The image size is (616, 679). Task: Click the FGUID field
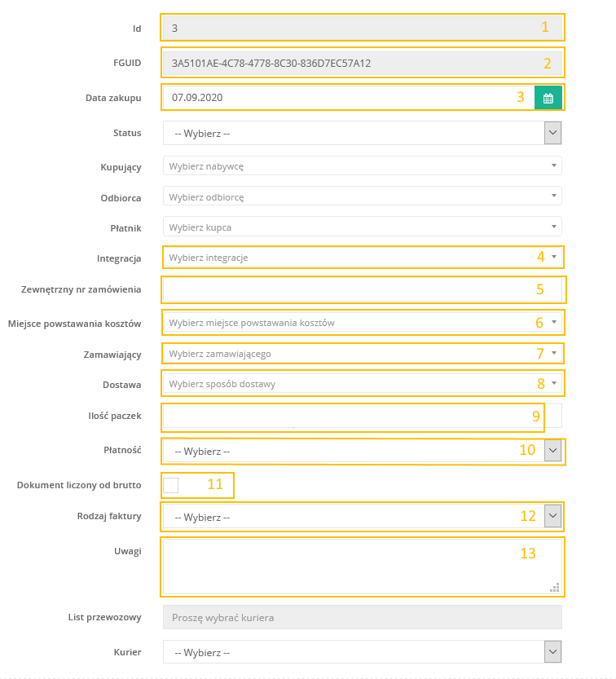[x=362, y=63]
